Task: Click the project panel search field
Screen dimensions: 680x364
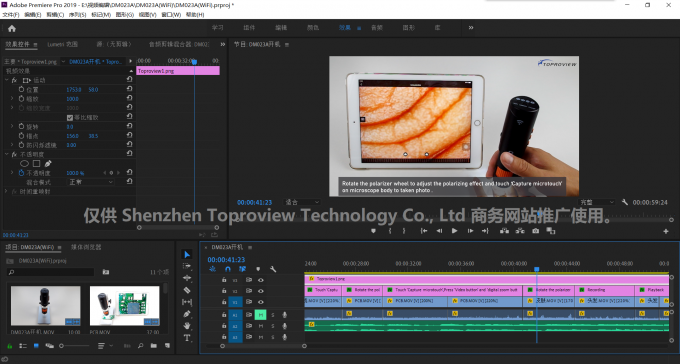Action: 51,272
